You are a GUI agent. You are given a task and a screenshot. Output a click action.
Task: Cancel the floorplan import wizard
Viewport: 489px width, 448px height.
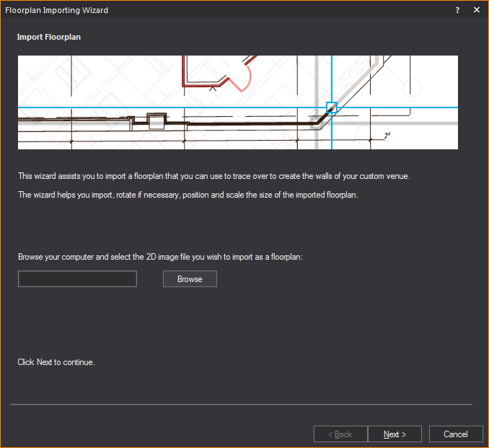click(456, 434)
